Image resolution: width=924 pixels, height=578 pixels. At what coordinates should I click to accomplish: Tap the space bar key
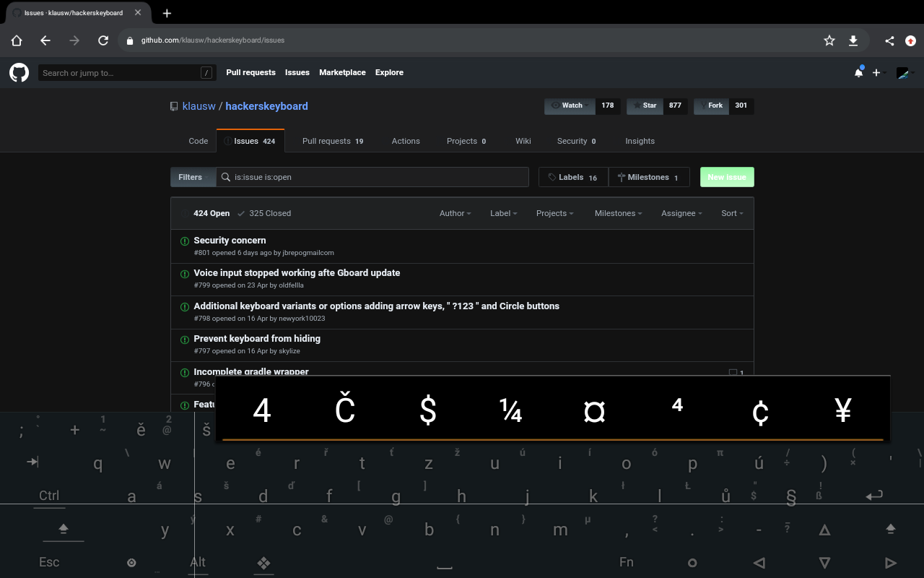click(445, 566)
